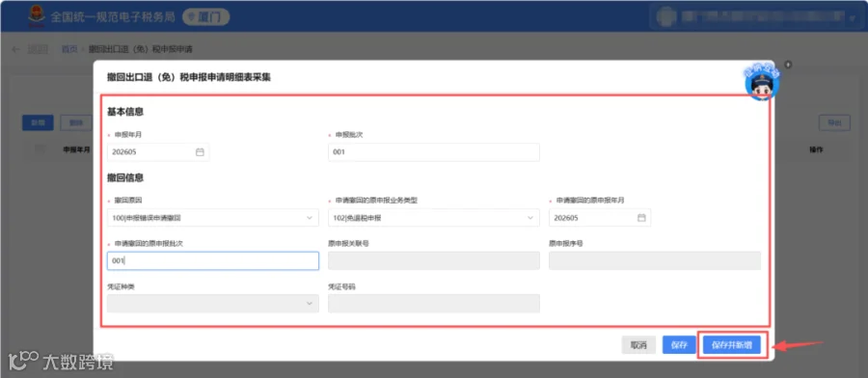Click the 厦门 region selector badge
868x378 pixels.
(206, 17)
